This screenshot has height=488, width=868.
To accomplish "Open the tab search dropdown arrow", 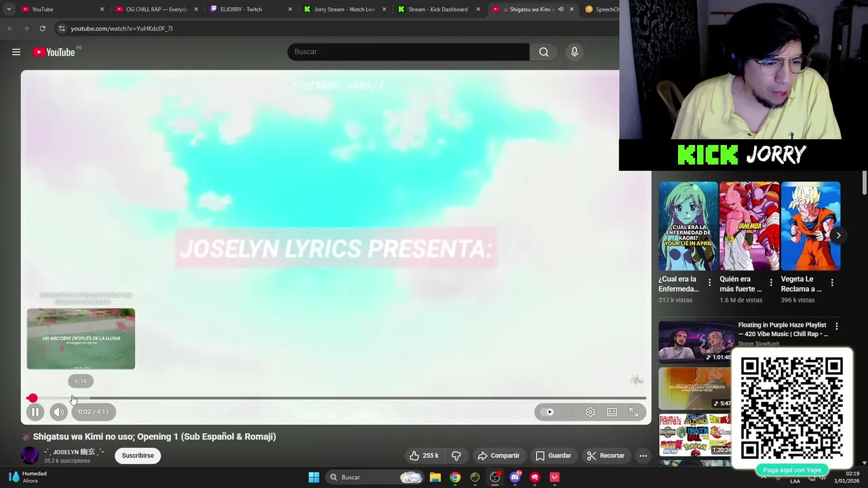I will click(x=8, y=9).
